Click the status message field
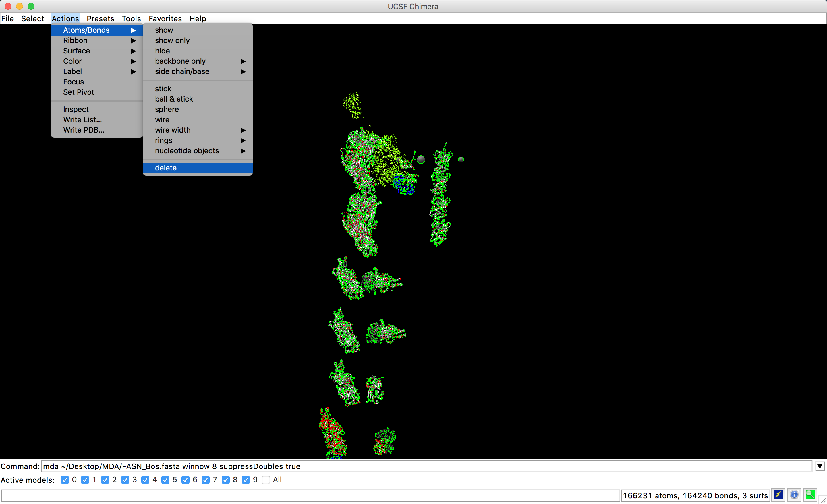This screenshot has width=827, height=504. pos(310,496)
